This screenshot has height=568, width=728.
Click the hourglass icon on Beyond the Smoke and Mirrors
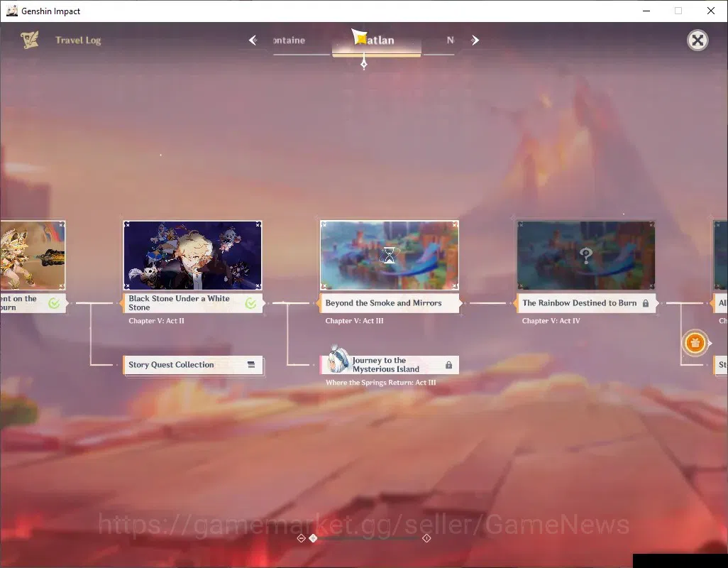click(389, 256)
